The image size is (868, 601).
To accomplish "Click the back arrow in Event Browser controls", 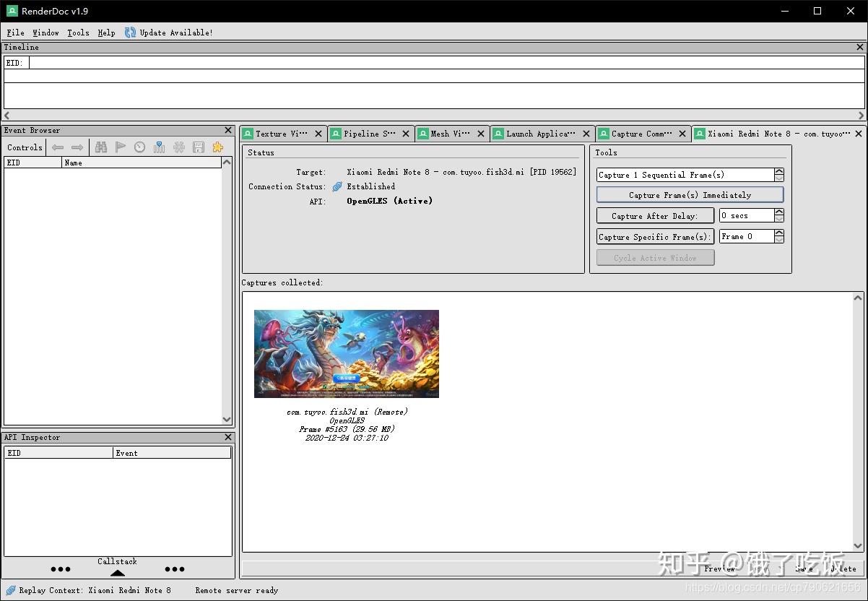I will click(x=57, y=147).
